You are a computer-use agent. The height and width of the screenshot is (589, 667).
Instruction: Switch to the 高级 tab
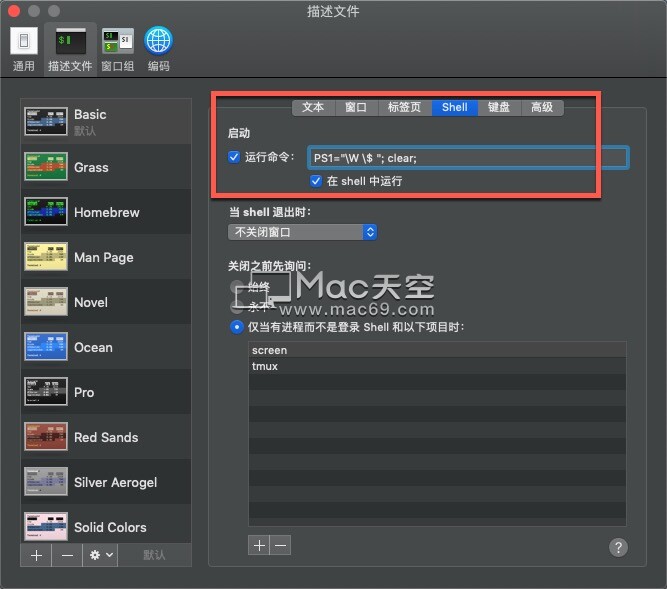click(x=542, y=107)
